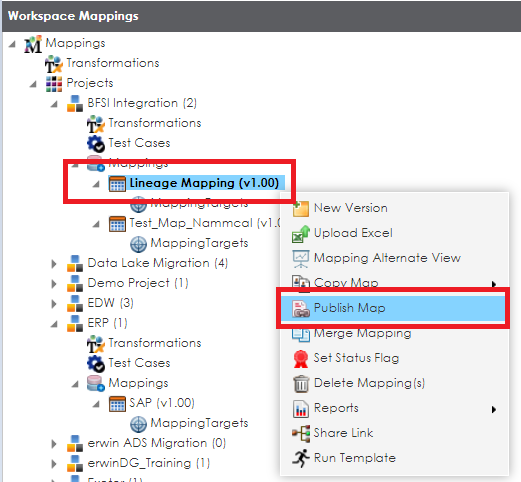Image resolution: width=521 pixels, height=482 pixels.
Task: Click the Share Link icon
Action: (x=301, y=433)
